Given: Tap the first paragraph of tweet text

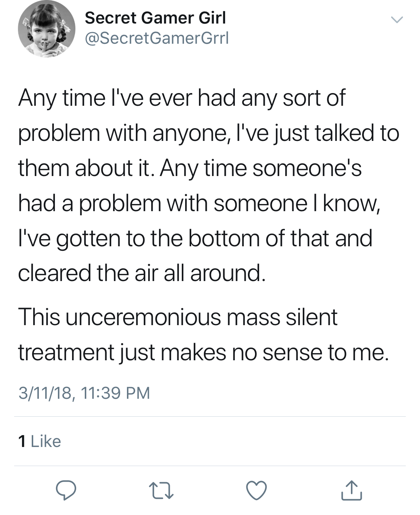Looking at the screenshot, I should tap(209, 185).
